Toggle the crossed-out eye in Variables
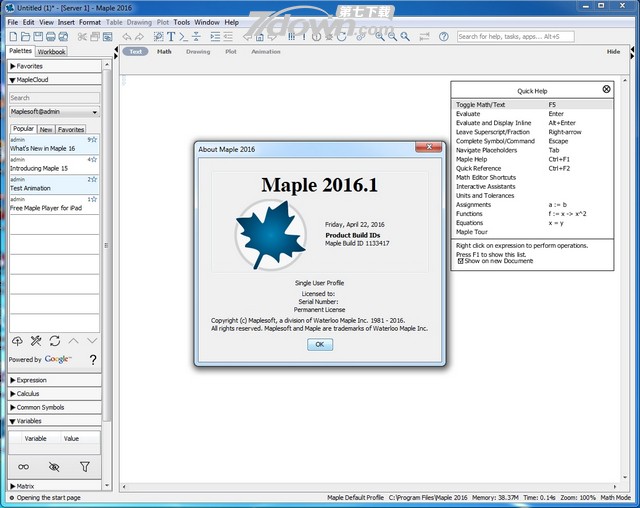The width and height of the screenshot is (640, 508). click(x=54, y=466)
